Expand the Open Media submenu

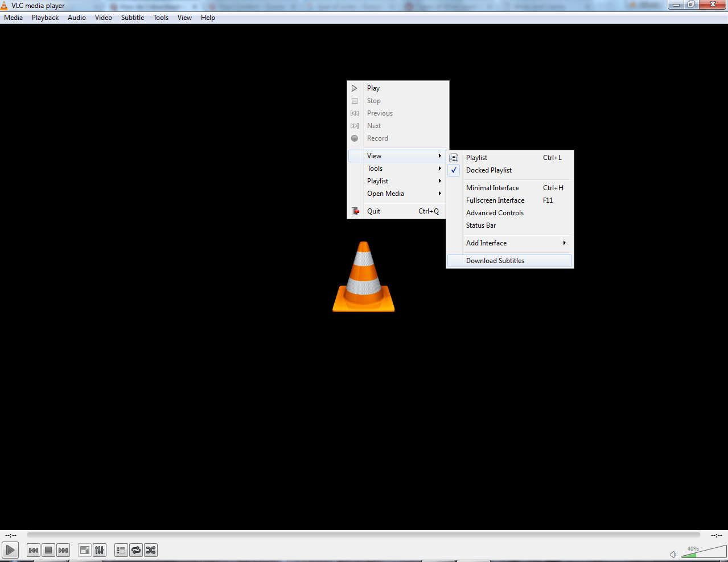point(397,194)
